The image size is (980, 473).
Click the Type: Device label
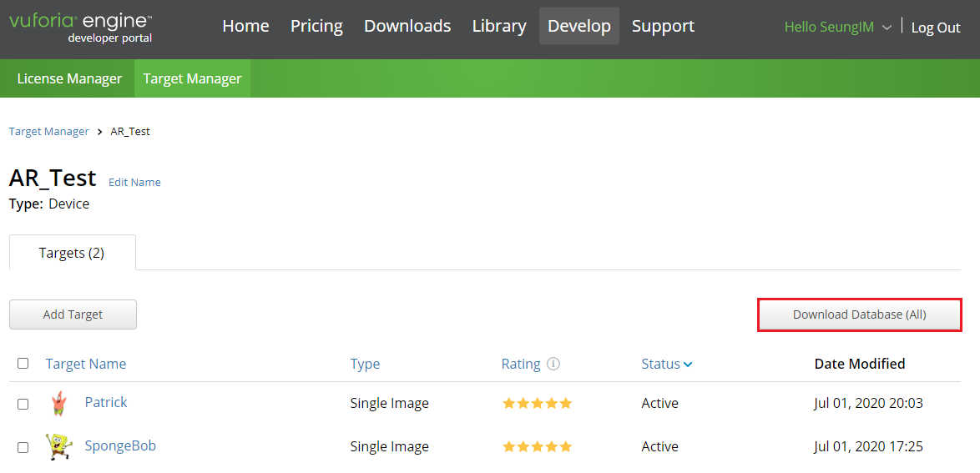49,204
